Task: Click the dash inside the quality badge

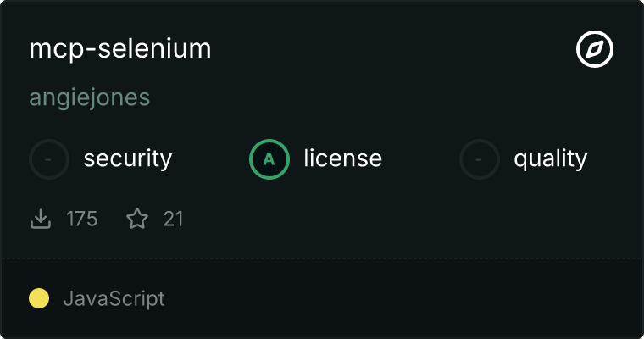Action: tap(480, 158)
